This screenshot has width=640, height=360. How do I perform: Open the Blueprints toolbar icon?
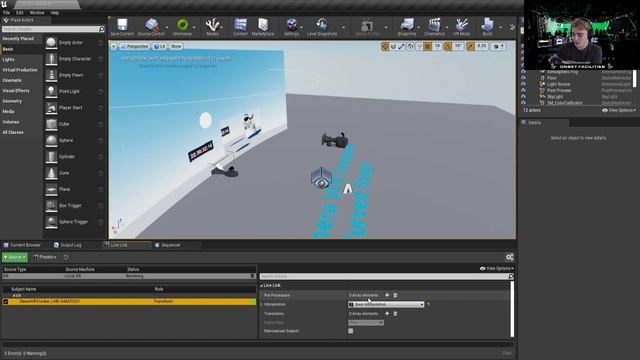pyautogui.click(x=407, y=25)
